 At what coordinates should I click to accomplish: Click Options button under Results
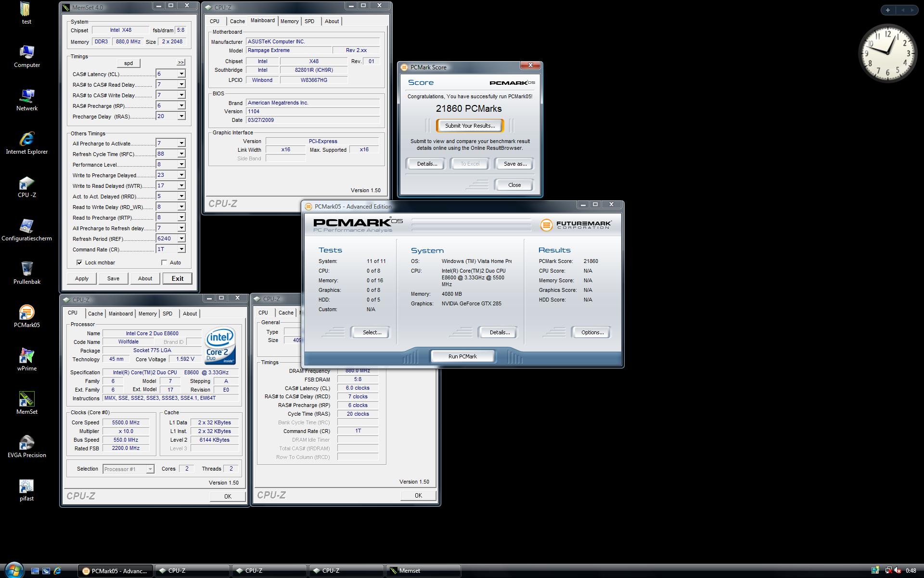592,332
